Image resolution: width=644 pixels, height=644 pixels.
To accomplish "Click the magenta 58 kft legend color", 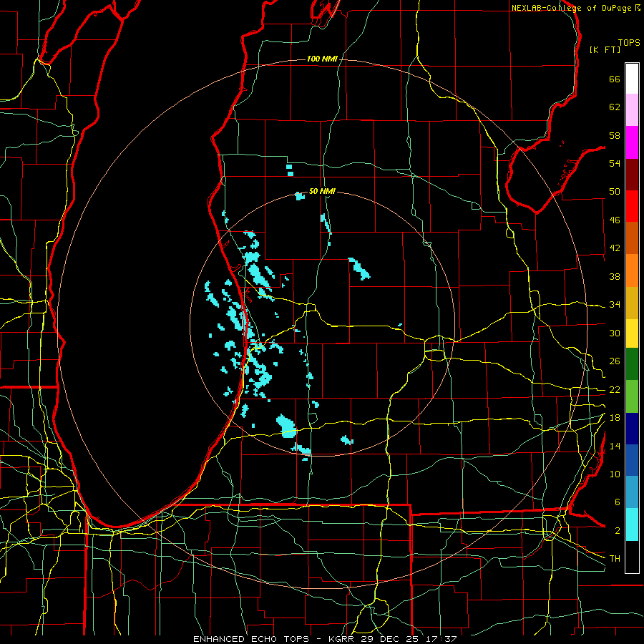I will (632, 142).
